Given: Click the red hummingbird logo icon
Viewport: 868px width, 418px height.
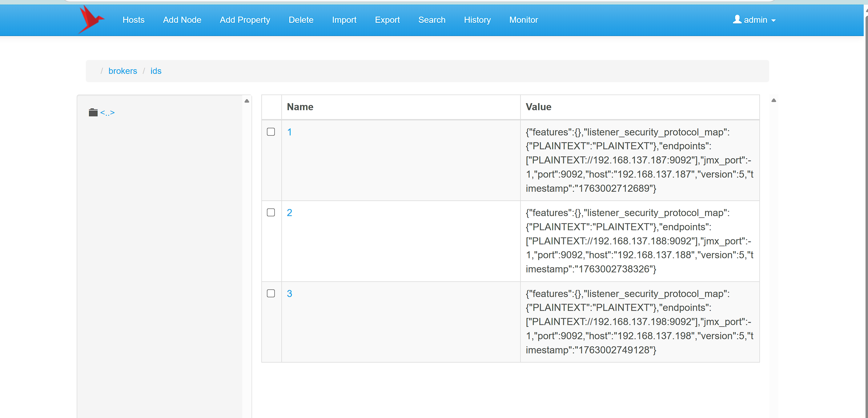Looking at the screenshot, I should click(x=90, y=20).
